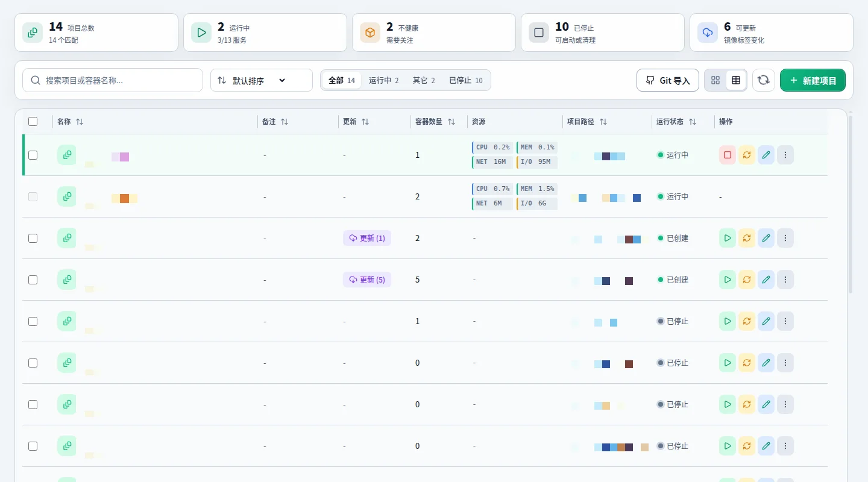Open the 可更新 summary card
This screenshot has width=868, height=482.
[772, 33]
